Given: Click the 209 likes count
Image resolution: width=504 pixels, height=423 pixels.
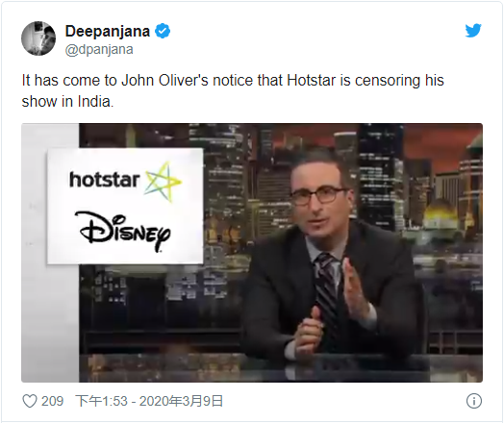Looking at the screenshot, I should coord(52,401).
